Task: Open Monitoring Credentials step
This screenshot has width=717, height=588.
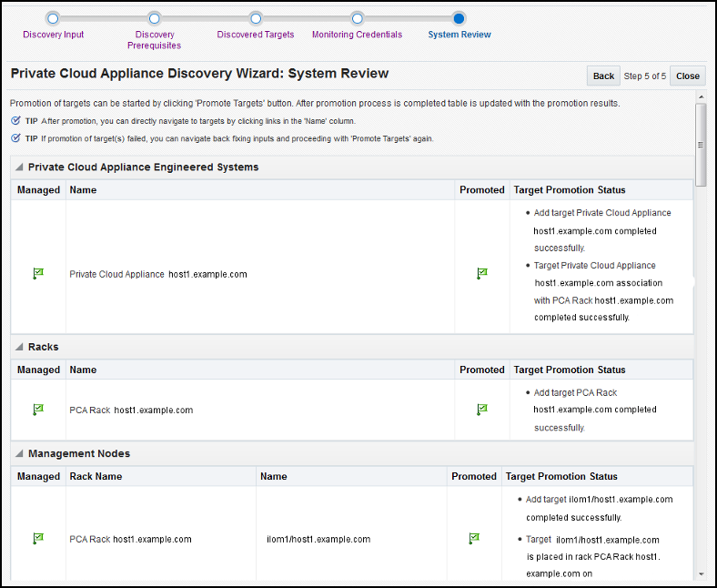Action: click(357, 19)
